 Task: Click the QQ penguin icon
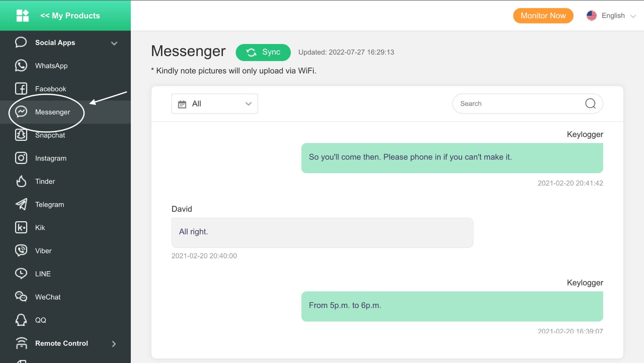(21, 320)
